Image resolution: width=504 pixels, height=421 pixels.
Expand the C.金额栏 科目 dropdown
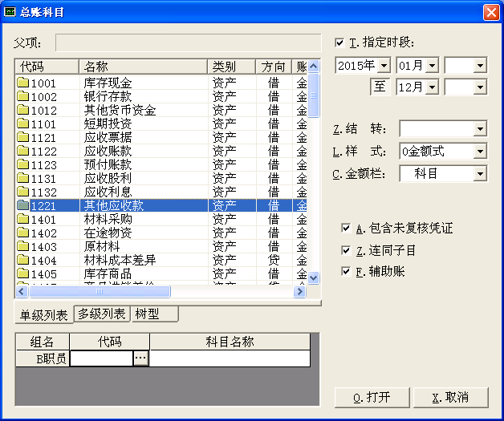tap(480, 174)
